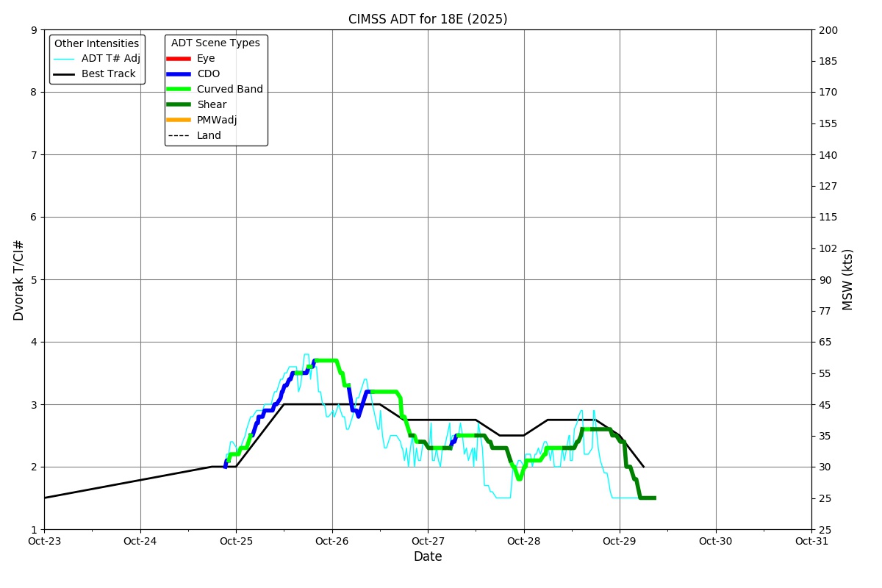The image size is (882, 588).
Task: Click the dark green Shear legend swatch
Action: (179, 105)
